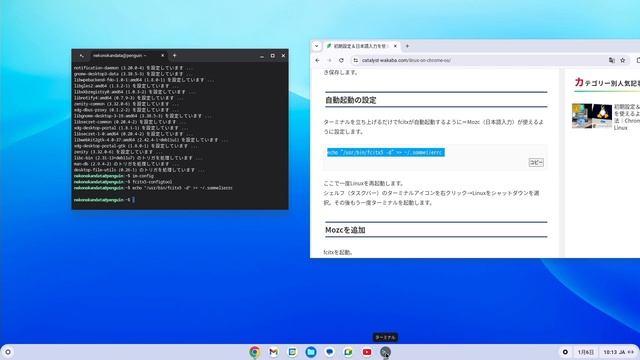
Task: Click the terminal prompt cursor line
Action: 104,200
